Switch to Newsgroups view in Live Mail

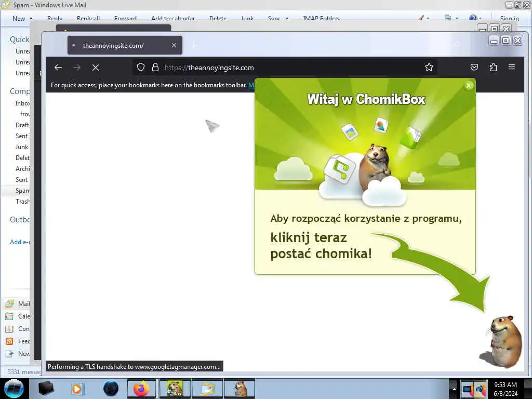[18, 354]
